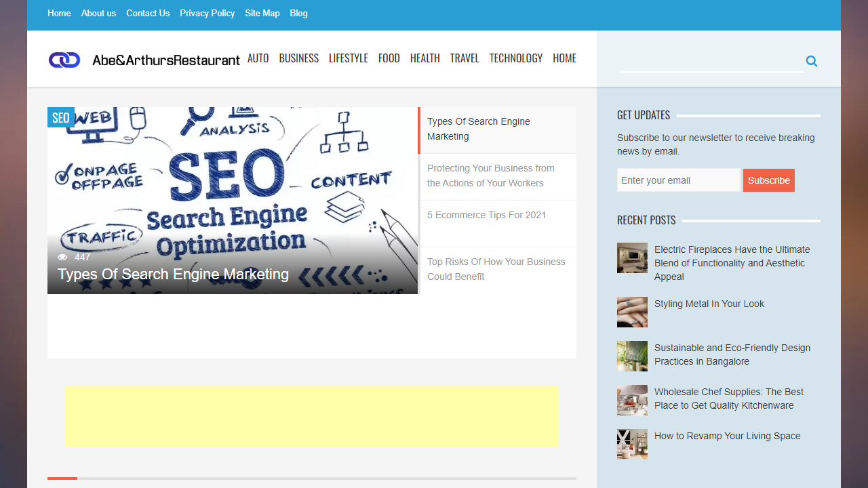Click the Abe&ArthursRestaurant chain-link logo

(x=64, y=60)
